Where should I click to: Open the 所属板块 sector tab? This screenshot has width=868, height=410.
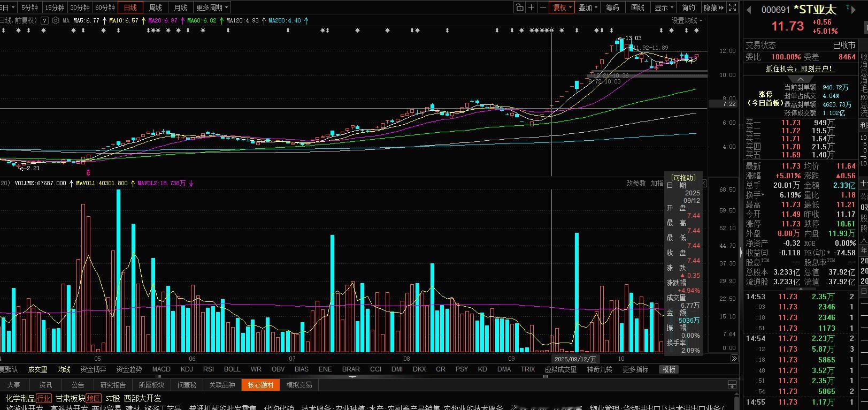tap(152, 385)
